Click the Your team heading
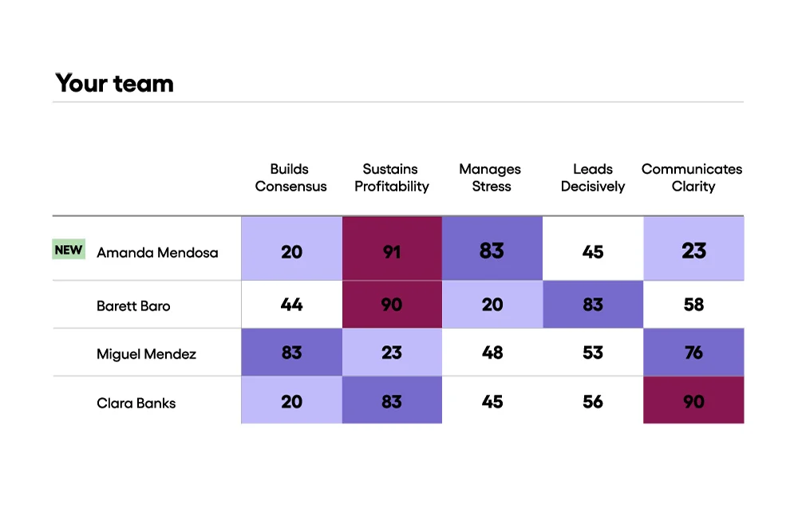The image size is (798, 532). pyautogui.click(x=114, y=83)
